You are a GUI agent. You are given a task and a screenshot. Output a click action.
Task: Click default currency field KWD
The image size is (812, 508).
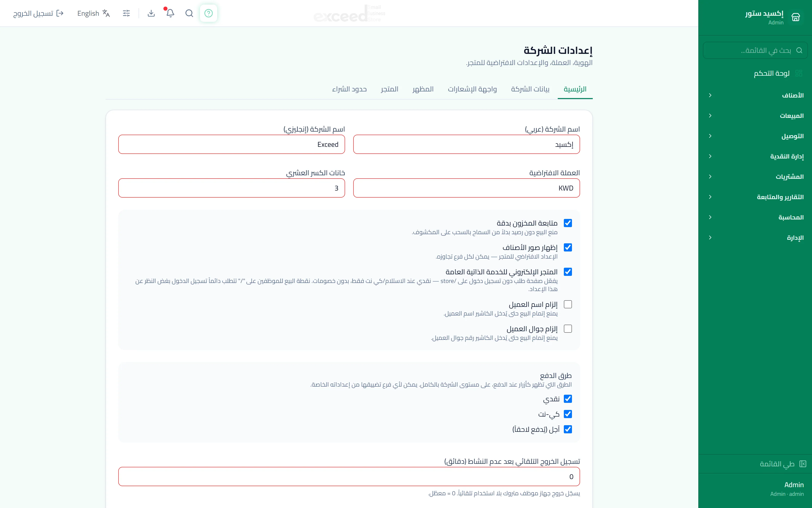(466, 188)
